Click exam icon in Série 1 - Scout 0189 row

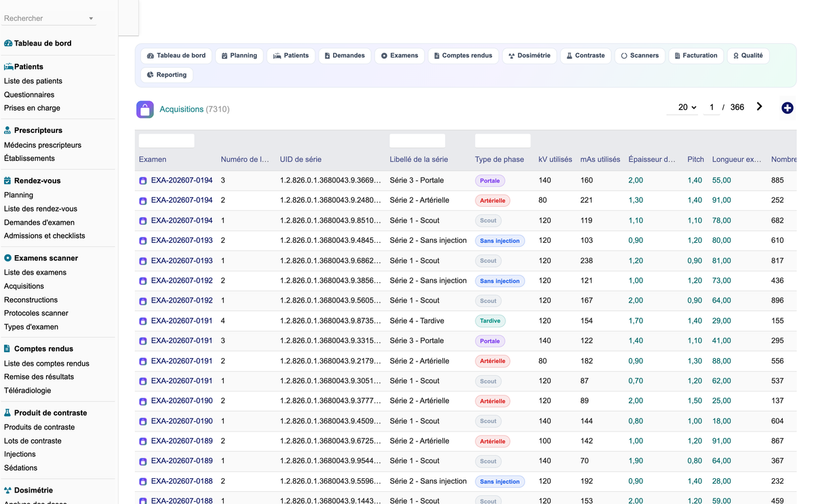click(x=143, y=461)
